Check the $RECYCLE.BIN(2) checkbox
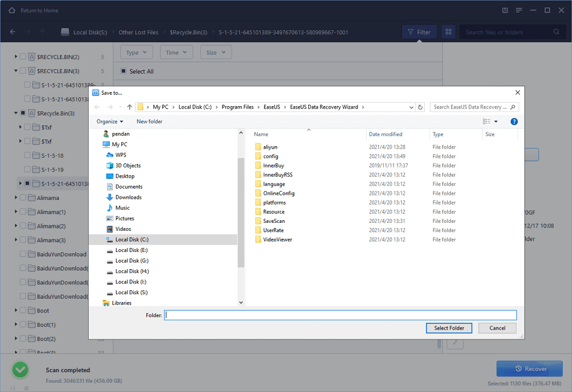 tap(23, 57)
